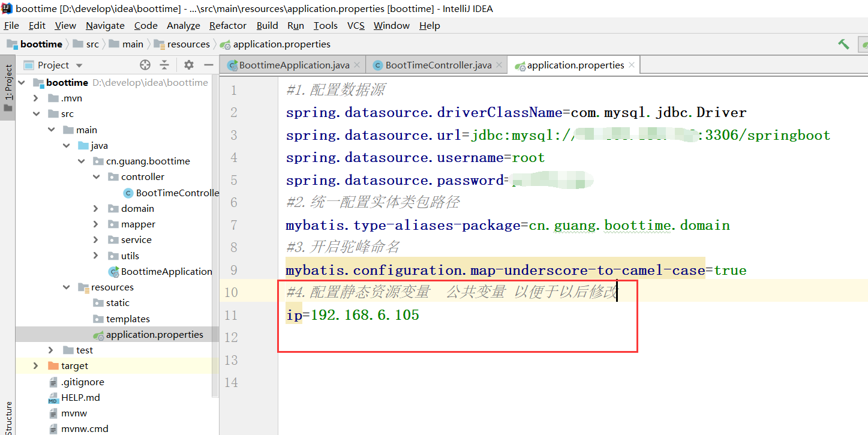
Task: Hide the Project panel with minimize icon
Action: 209,65
